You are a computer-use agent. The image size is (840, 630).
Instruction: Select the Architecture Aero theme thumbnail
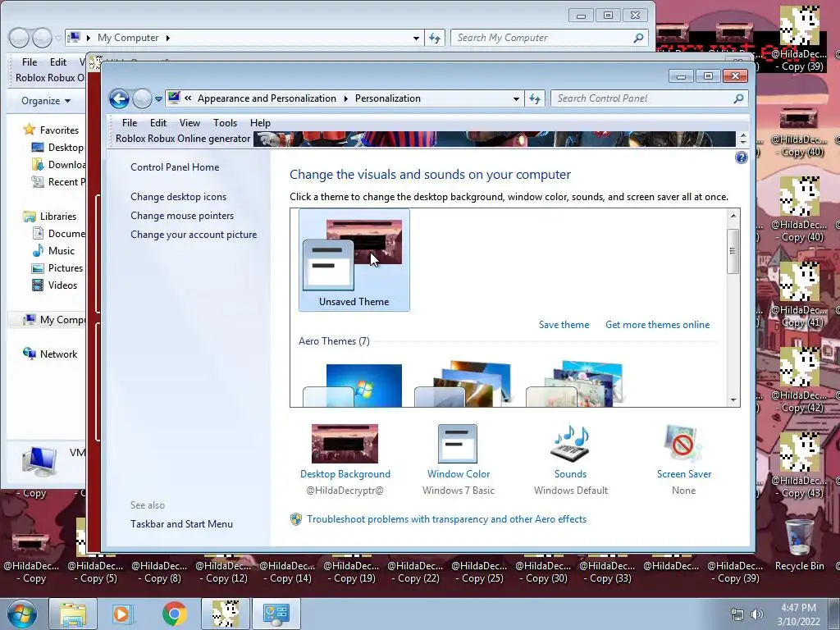463,384
